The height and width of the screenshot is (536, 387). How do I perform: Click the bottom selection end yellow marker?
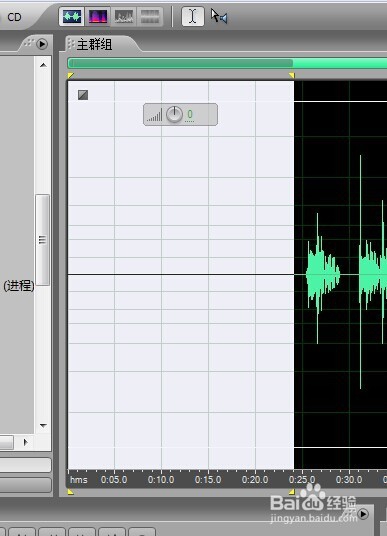click(x=292, y=492)
